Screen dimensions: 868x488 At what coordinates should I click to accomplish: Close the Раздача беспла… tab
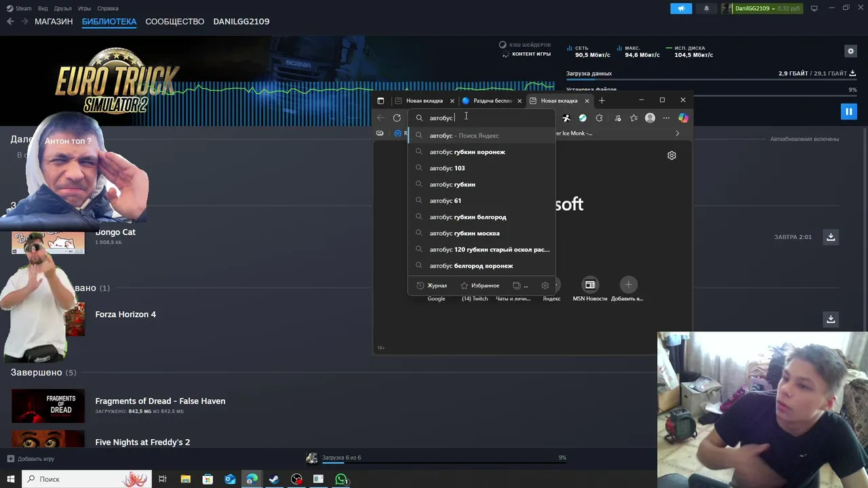pos(519,100)
